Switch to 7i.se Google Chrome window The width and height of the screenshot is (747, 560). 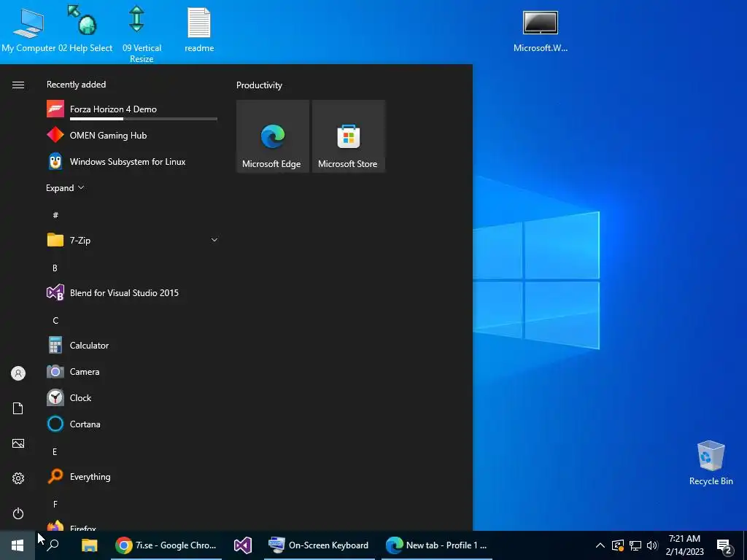[166, 545]
